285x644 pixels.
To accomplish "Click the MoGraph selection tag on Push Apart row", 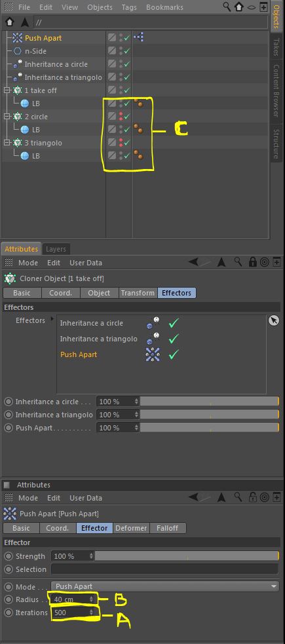I will click(138, 38).
